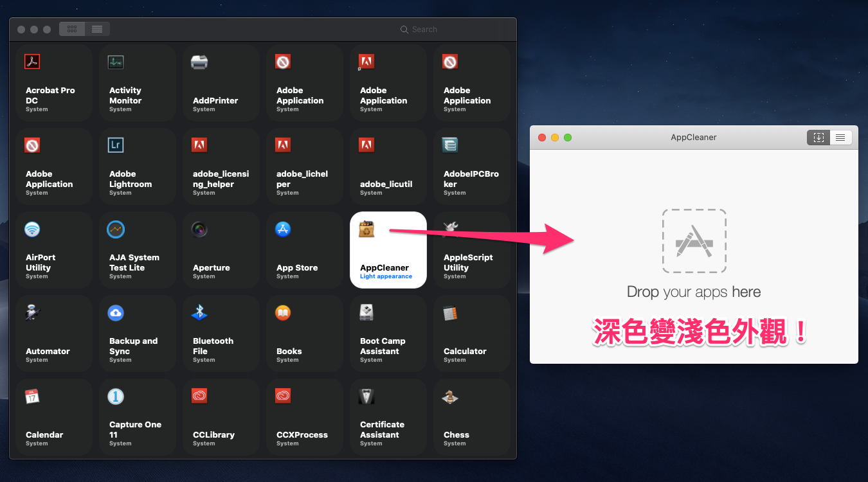
Task: Click Bluetooth File icon
Action: (199, 312)
